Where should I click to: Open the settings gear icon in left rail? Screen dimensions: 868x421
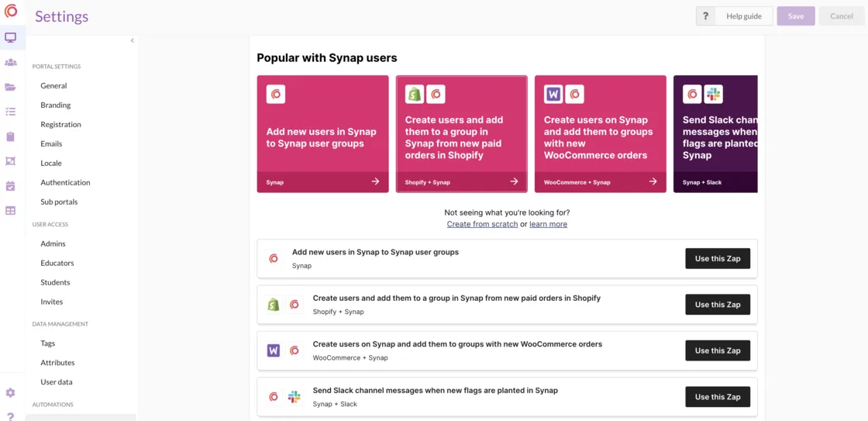(11, 393)
